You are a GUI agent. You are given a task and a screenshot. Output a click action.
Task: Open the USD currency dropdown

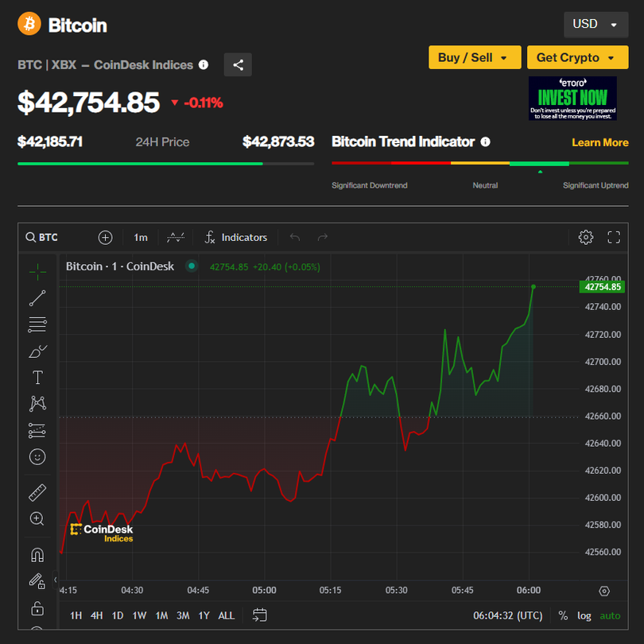595,25
